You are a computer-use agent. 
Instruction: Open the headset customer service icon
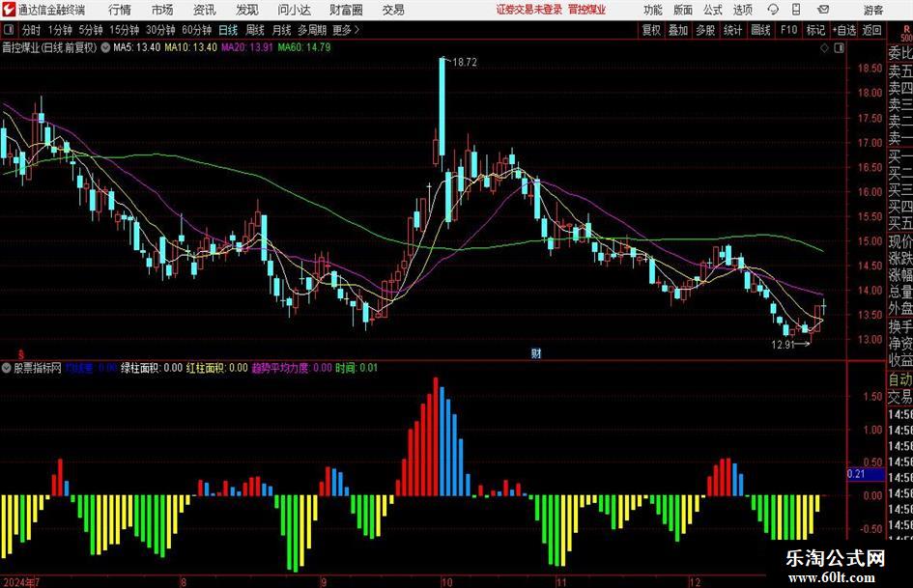pyautogui.click(x=773, y=10)
